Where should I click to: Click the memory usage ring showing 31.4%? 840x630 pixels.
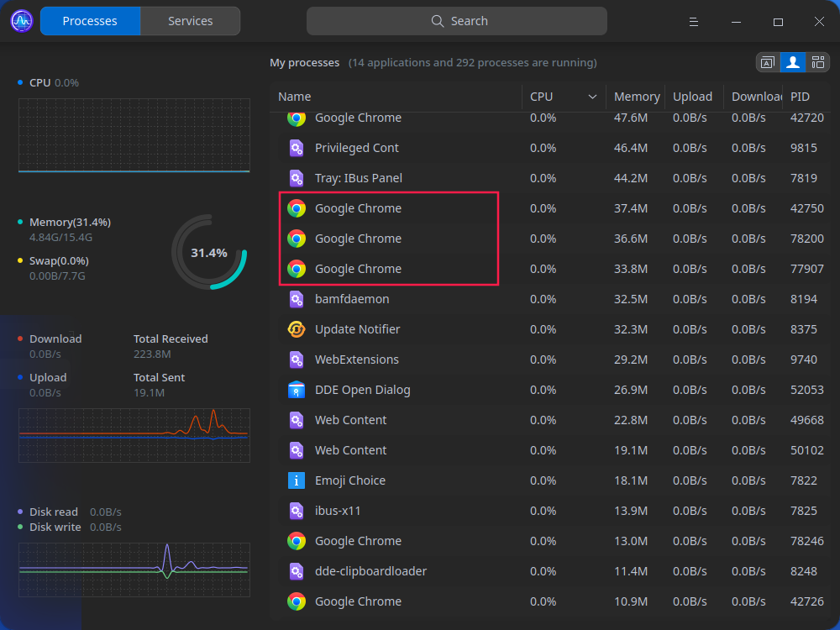click(x=209, y=252)
